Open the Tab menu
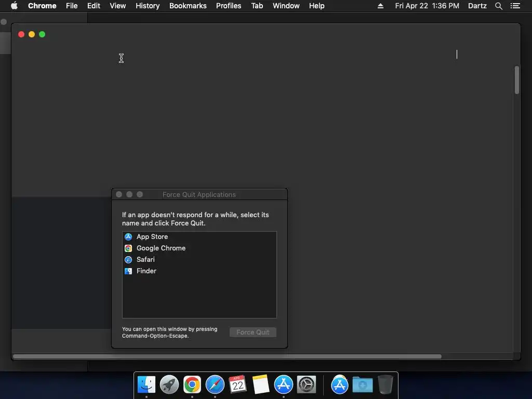This screenshot has height=399, width=532. click(257, 6)
